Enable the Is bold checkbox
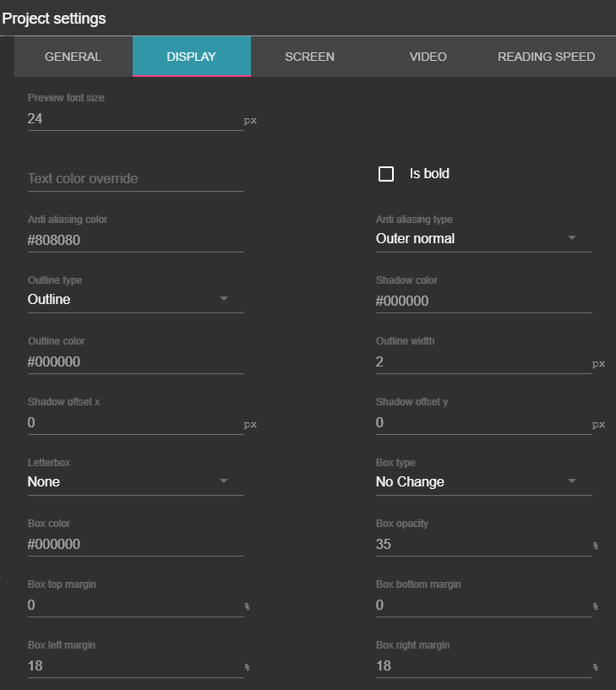Viewport: 616px width, 690px height. point(386,174)
